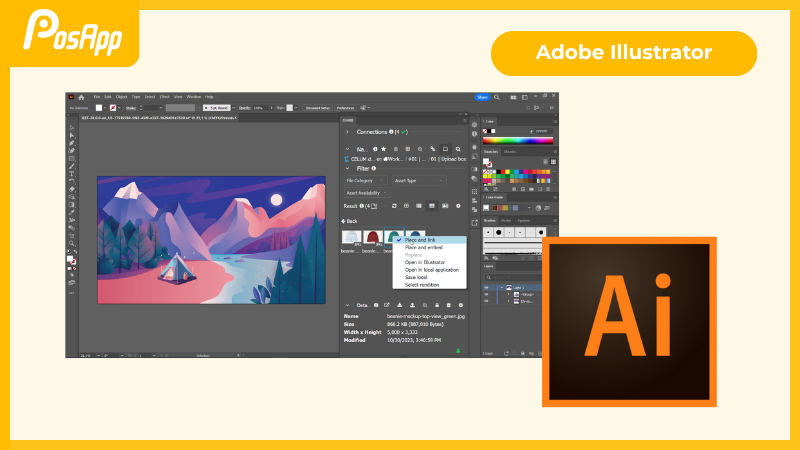
Task: Open the Window menu
Action: tap(193, 97)
